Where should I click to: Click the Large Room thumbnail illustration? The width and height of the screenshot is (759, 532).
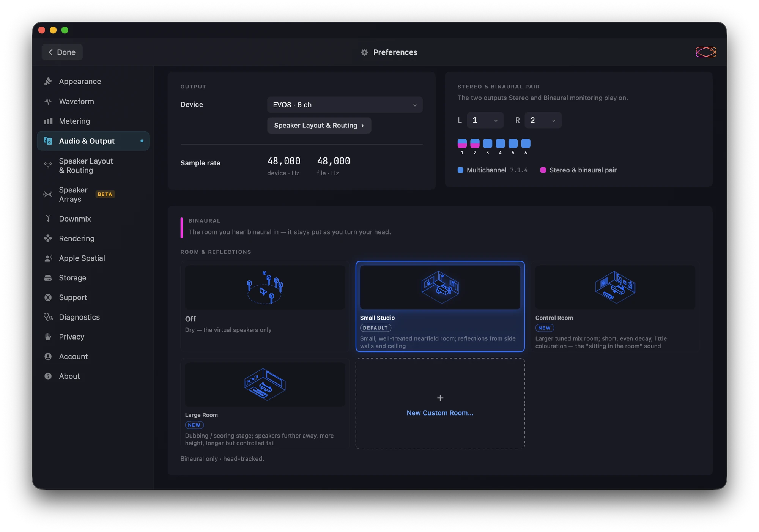(x=265, y=384)
